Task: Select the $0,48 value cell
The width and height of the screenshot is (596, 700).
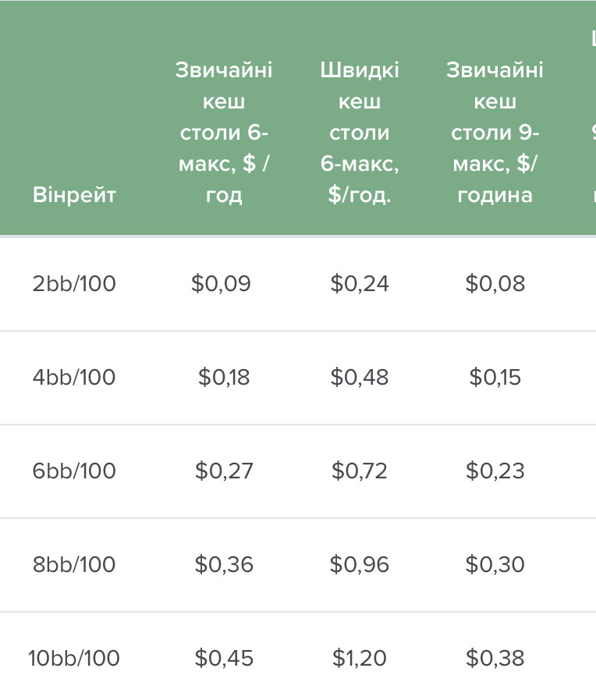Action: tap(360, 377)
